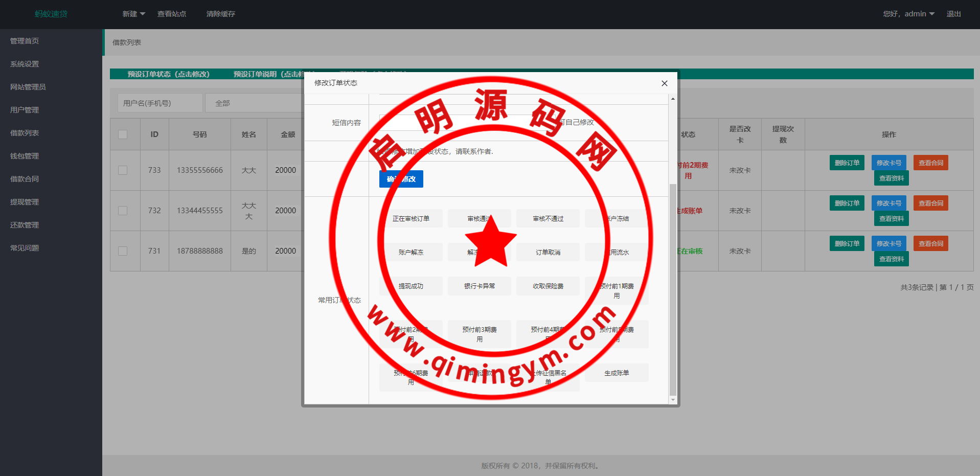This screenshot has width=980, height=476.
Task: Click 查看站点 in the top navigation
Action: (171, 14)
